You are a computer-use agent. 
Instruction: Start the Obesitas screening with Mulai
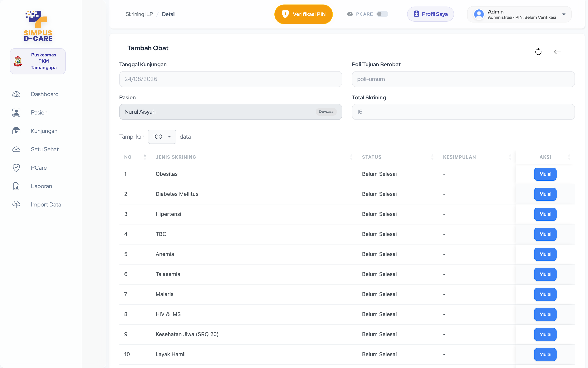click(x=545, y=174)
